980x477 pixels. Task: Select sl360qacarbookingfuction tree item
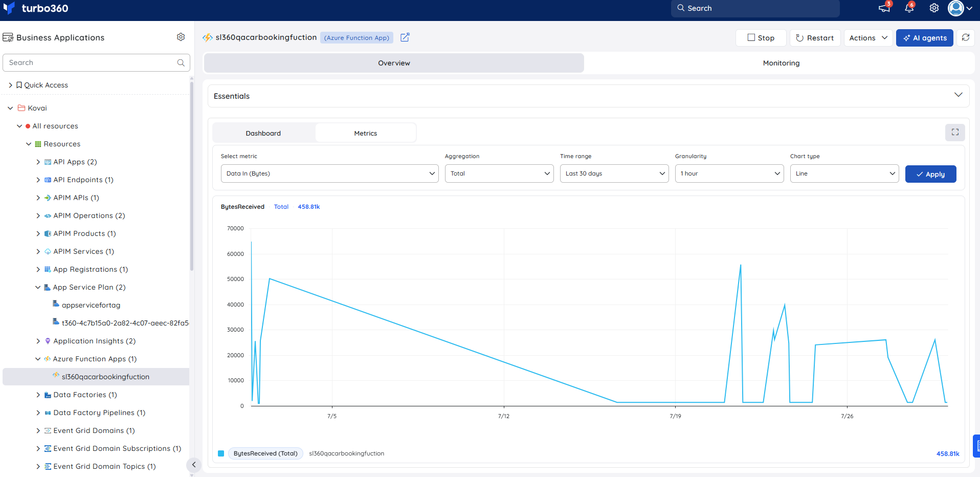tap(96, 377)
